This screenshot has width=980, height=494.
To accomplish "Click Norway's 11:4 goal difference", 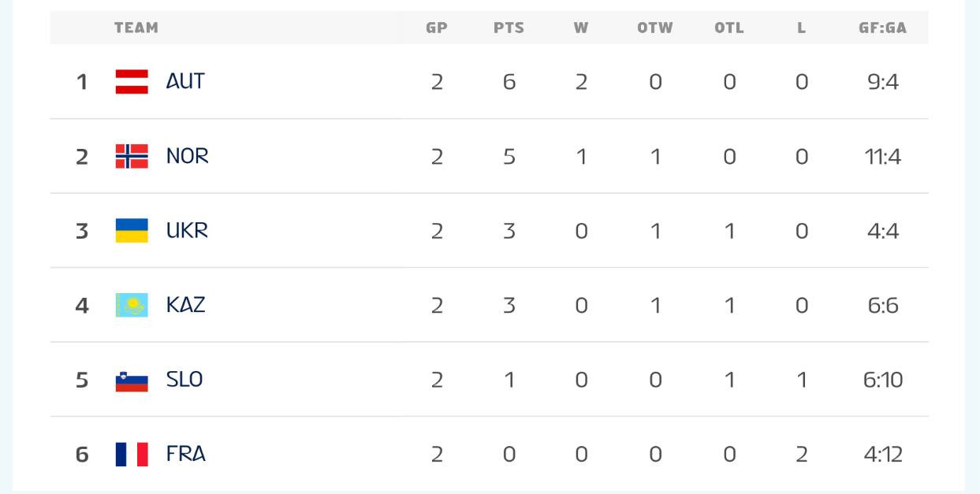I will pyautogui.click(x=882, y=157).
